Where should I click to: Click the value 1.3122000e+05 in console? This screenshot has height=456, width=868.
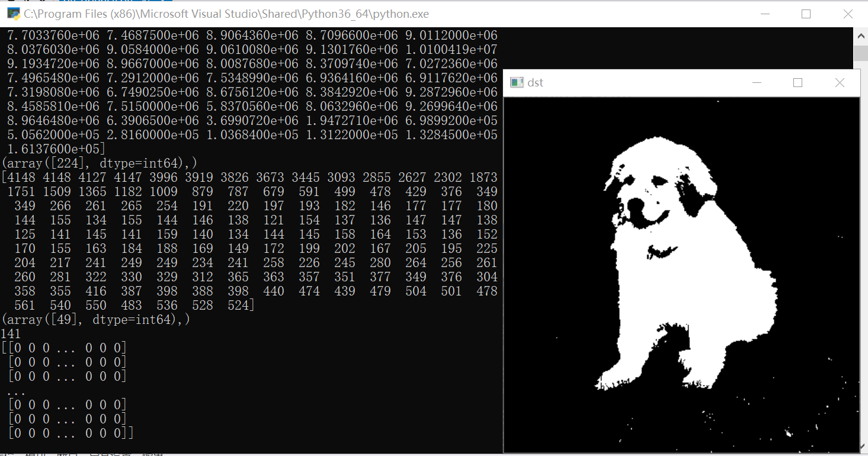pyautogui.click(x=352, y=135)
